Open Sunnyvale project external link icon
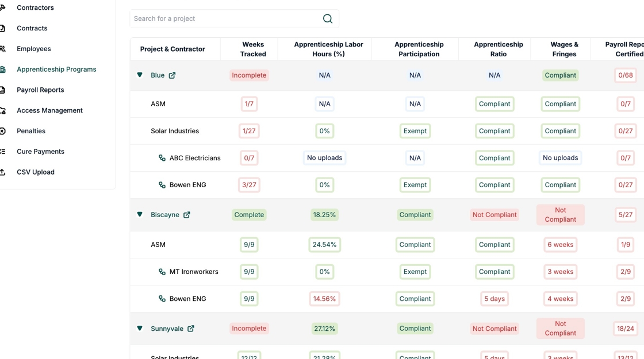Screen dimensions: 644x359 [191, 329]
